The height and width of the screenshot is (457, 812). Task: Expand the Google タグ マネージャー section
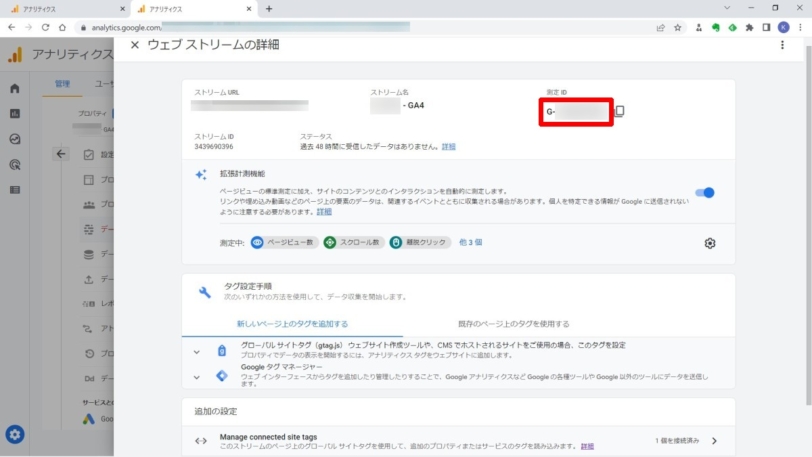click(x=197, y=377)
